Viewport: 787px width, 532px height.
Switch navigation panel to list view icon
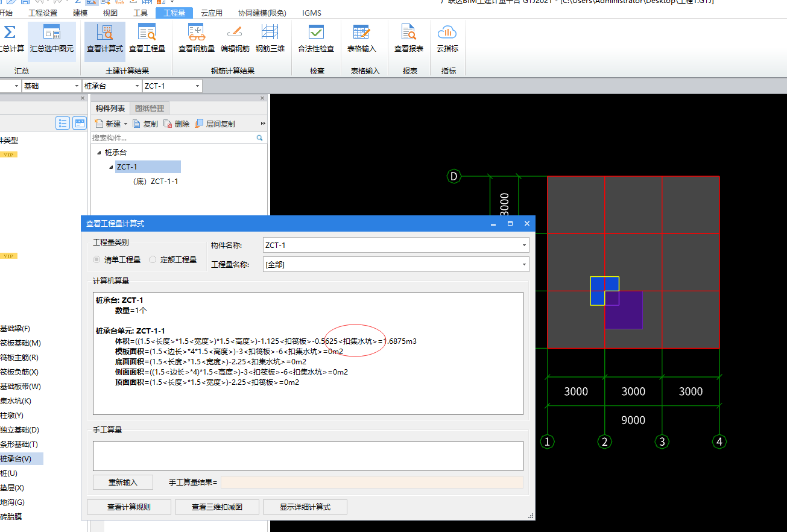tap(63, 124)
